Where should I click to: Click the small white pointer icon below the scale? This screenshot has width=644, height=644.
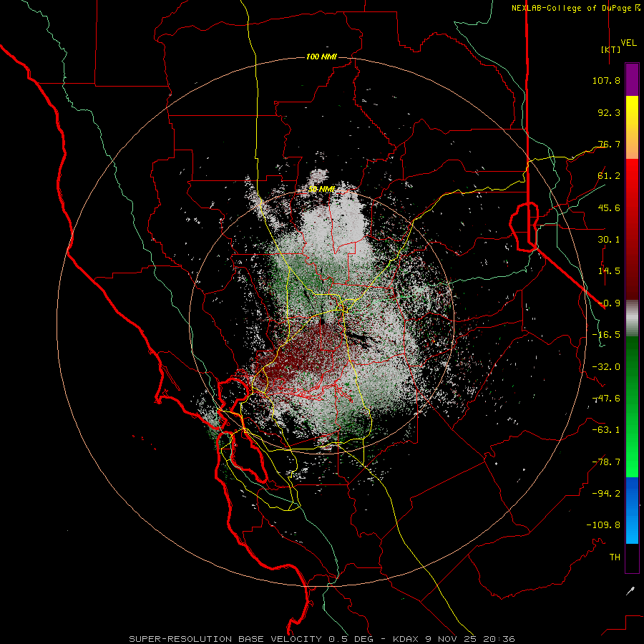click(x=630, y=591)
